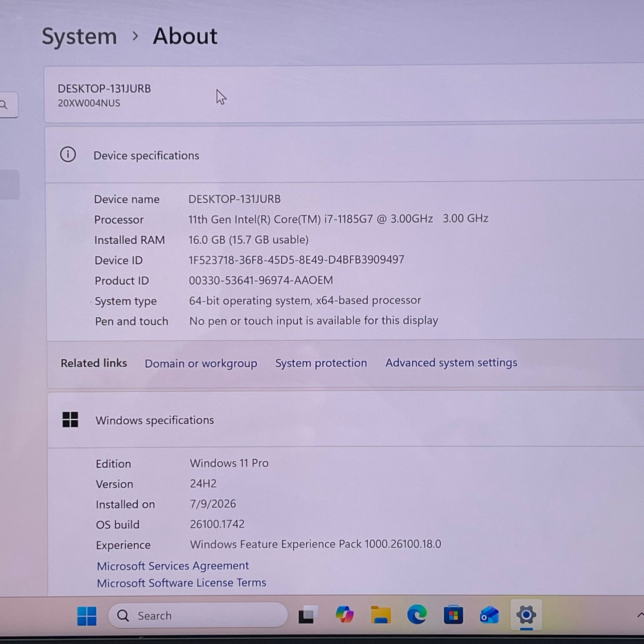
Task: Click the Settings gear taskbar icon
Action: coord(526,615)
